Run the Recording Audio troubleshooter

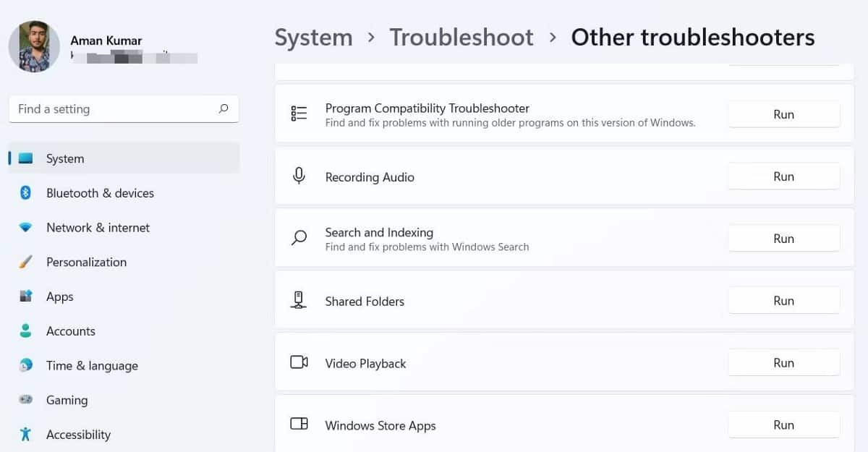coord(783,176)
